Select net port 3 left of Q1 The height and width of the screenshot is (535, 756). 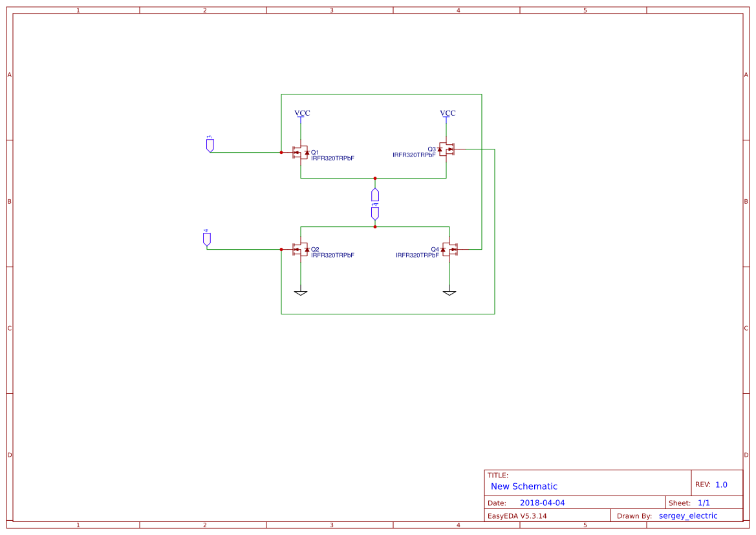[210, 144]
